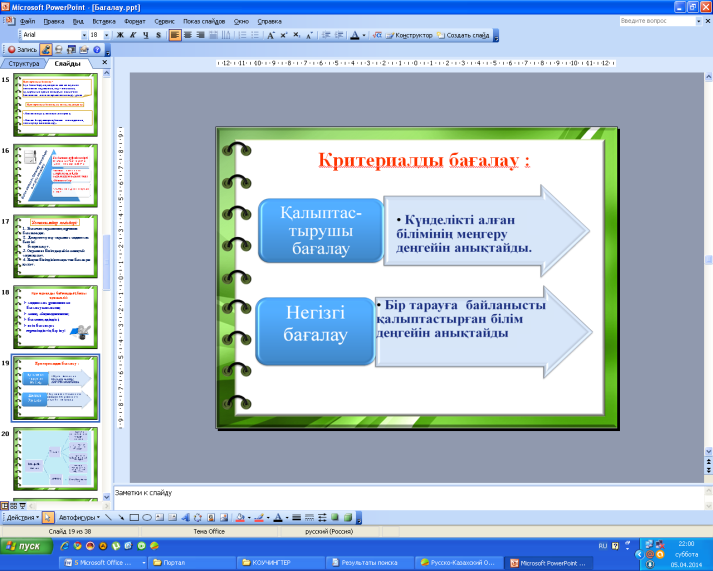Select the Line drawing tool

point(108,517)
